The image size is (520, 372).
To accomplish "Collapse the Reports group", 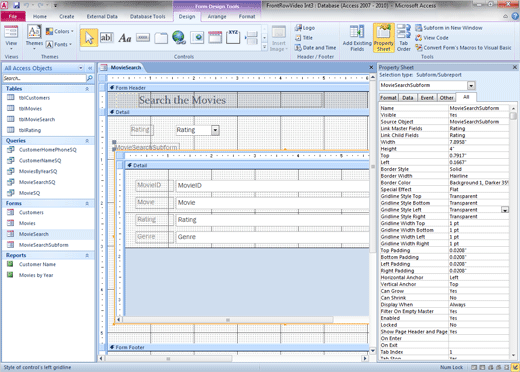I will (87, 256).
